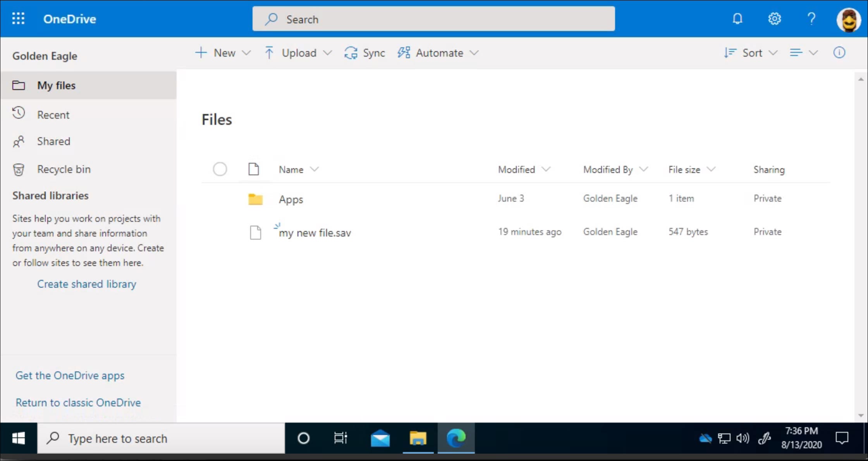The image size is (868, 461).
Task: Click the Notifications bell icon
Action: coord(737,18)
